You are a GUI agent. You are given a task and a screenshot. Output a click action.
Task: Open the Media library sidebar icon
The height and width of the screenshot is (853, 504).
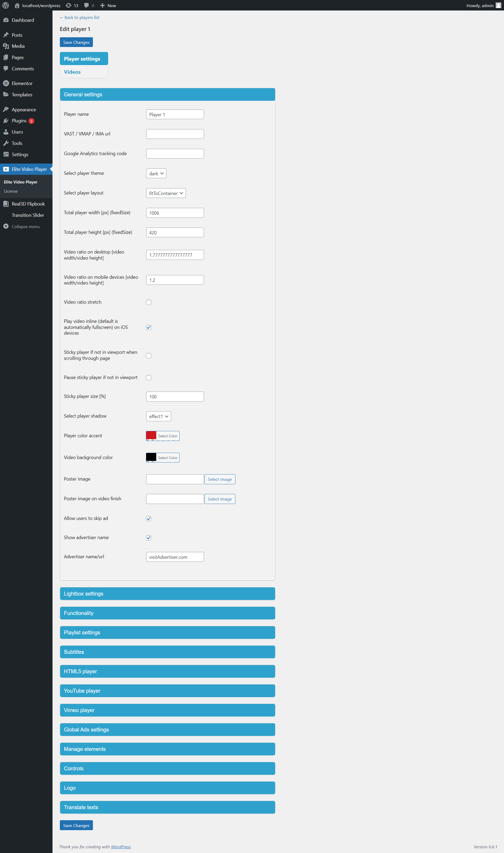coord(6,46)
